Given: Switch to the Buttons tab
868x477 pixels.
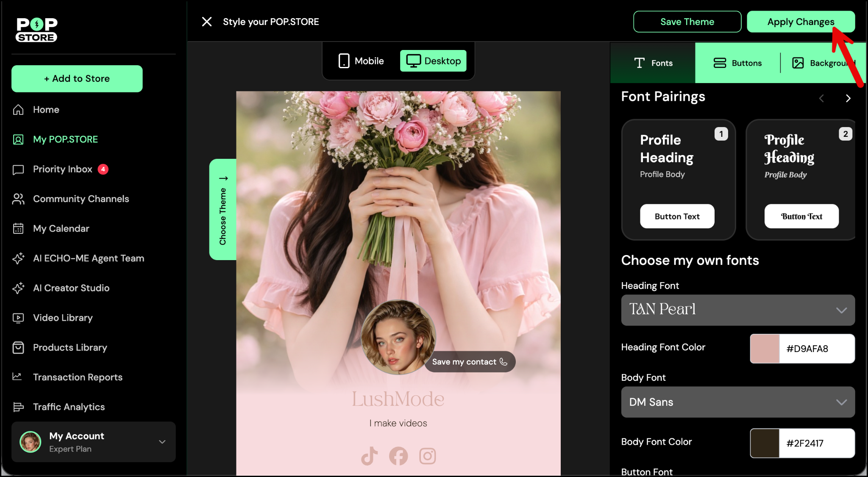Looking at the screenshot, I should pos(737,63).
